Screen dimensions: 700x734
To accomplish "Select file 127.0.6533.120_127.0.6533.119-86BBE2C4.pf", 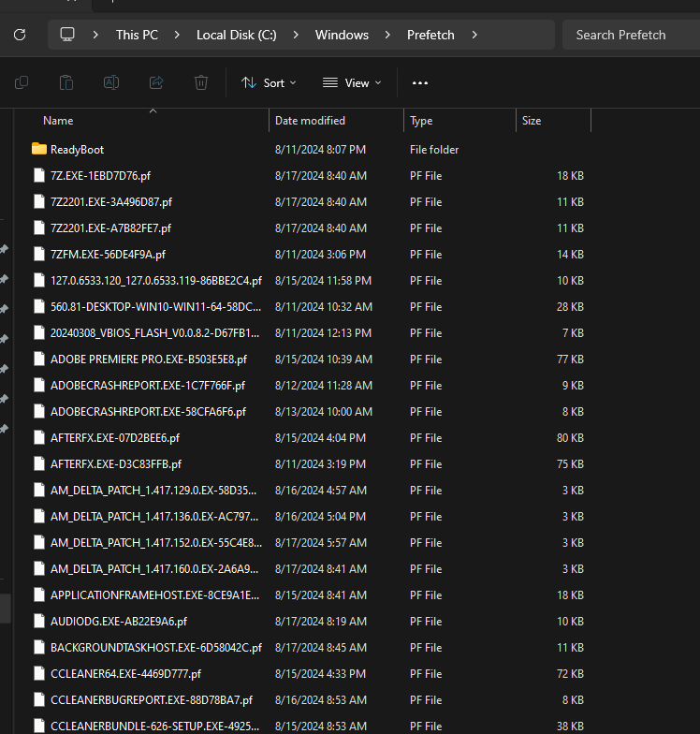I will tap(156, 281).
